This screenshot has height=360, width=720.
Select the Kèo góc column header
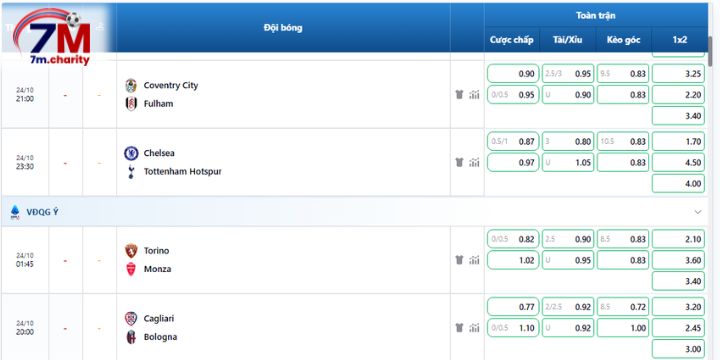[x=623, y=40]
